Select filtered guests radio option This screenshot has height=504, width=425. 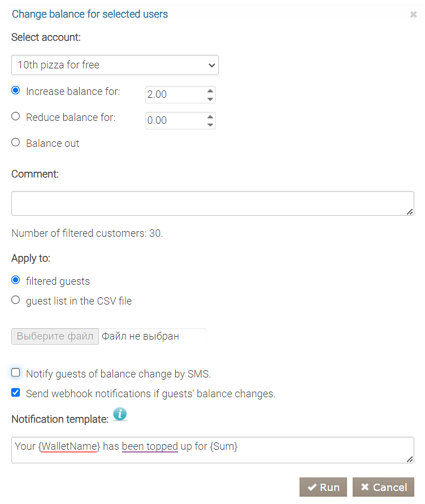(x=16, y=280)
